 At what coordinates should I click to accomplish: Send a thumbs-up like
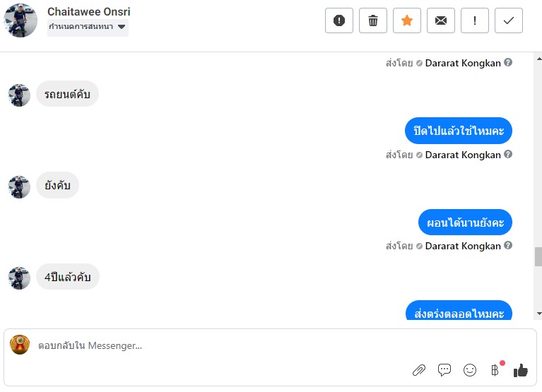pyautogui.click(x=521, y=369)
